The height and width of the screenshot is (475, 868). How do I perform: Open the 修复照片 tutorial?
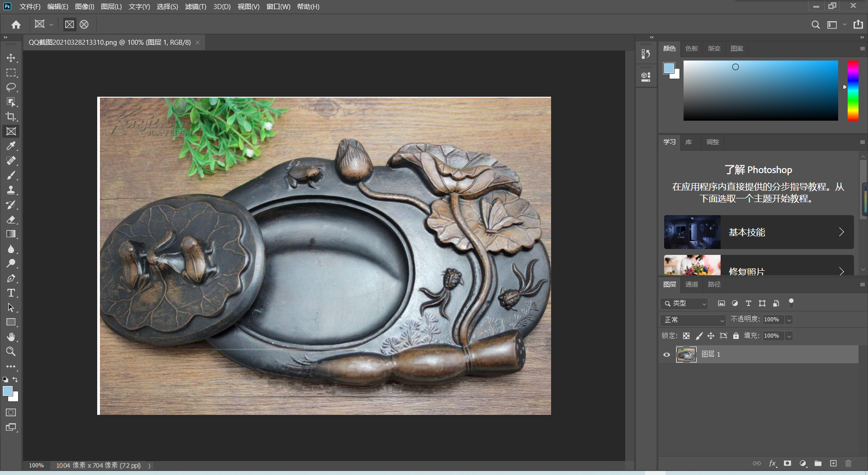[x=759, y=265]
